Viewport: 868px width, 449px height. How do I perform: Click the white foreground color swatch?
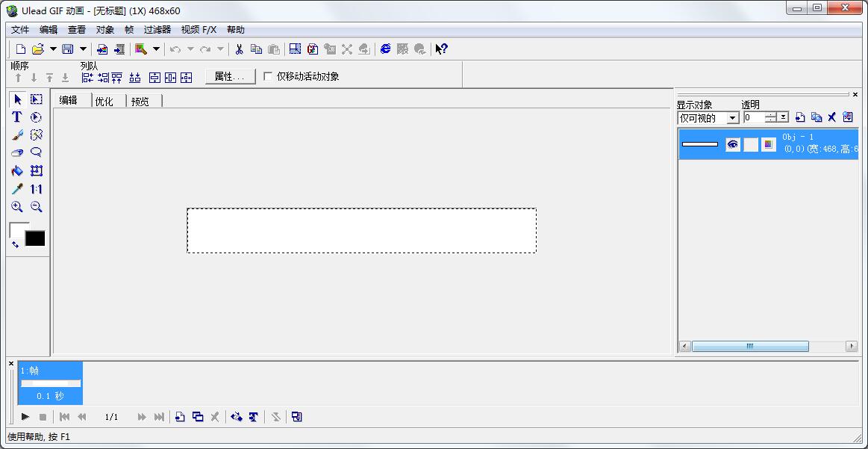coord(19,230)
